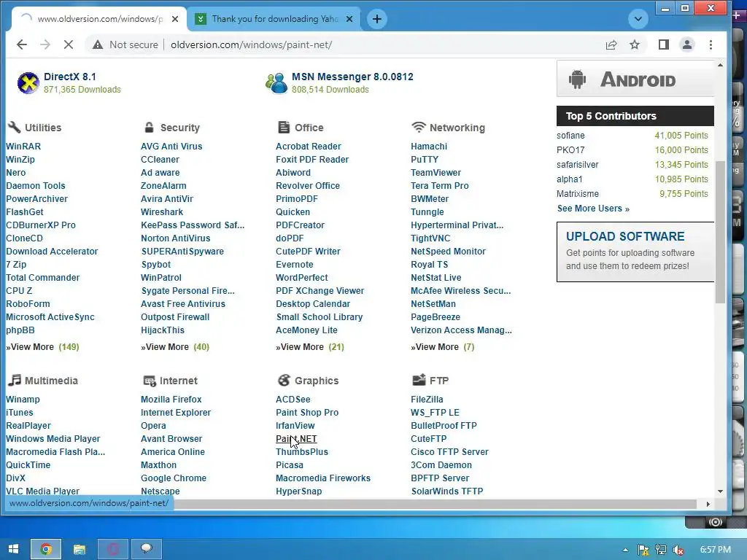Open the Paint.NET link
747x560 pixels.
(x=296, y=438)
